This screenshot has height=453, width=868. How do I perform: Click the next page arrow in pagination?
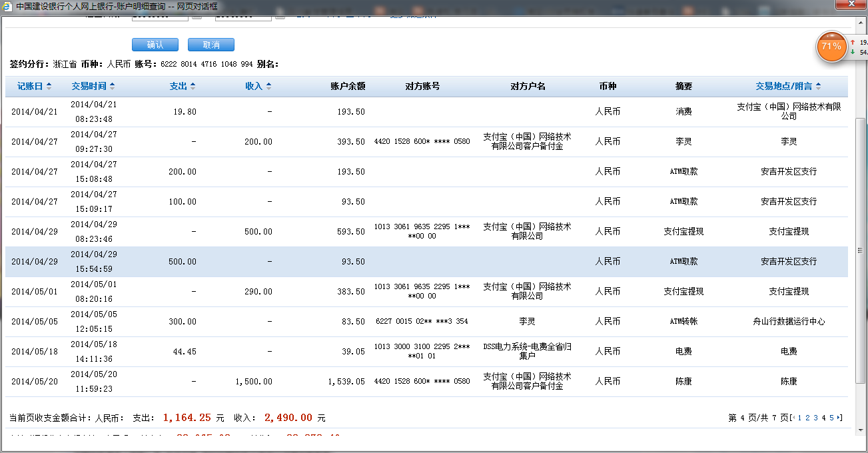[839, 418]
